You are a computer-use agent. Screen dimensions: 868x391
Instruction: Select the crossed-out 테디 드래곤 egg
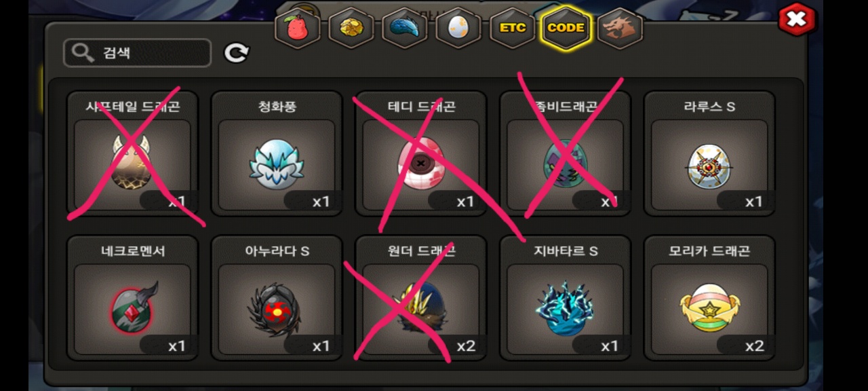[x=421, y=153]
